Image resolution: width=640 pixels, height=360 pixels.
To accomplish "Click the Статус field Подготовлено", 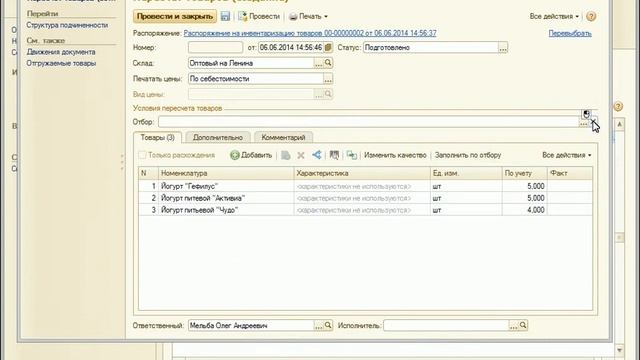I will [x=431, y=48].
